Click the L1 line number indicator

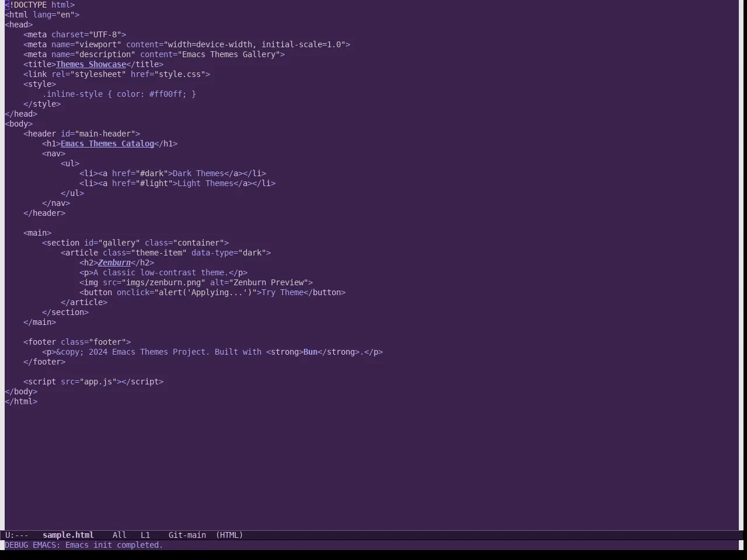(x=145, y=535)
